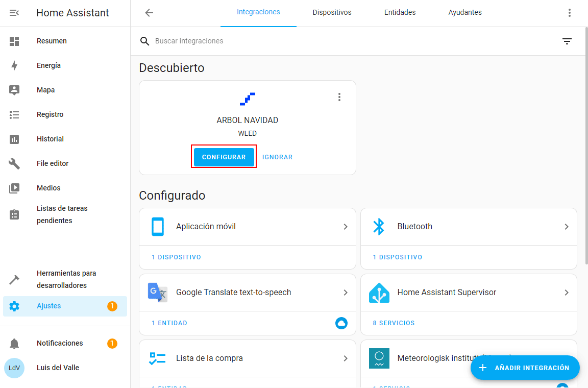Open the developer tools hammer icon

(14, 280)
